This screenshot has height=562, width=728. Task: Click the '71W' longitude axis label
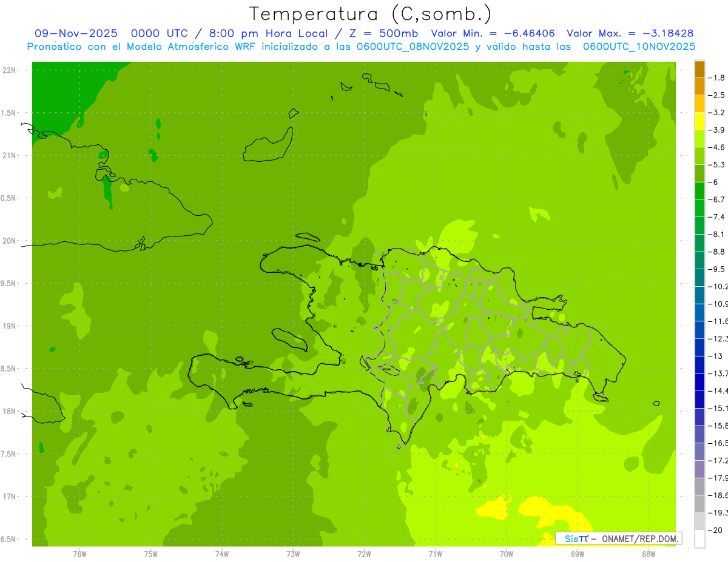tap(435, 554)
